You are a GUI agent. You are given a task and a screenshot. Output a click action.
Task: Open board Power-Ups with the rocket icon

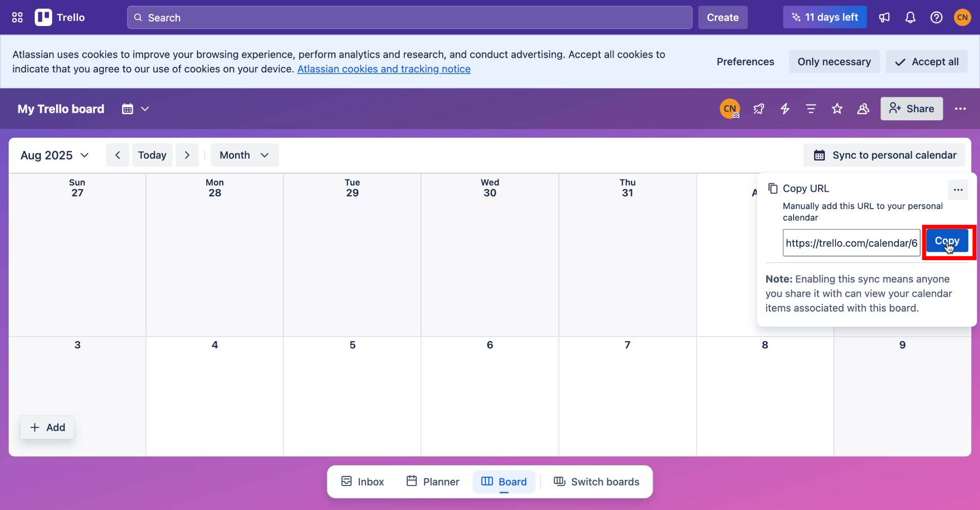758,109
